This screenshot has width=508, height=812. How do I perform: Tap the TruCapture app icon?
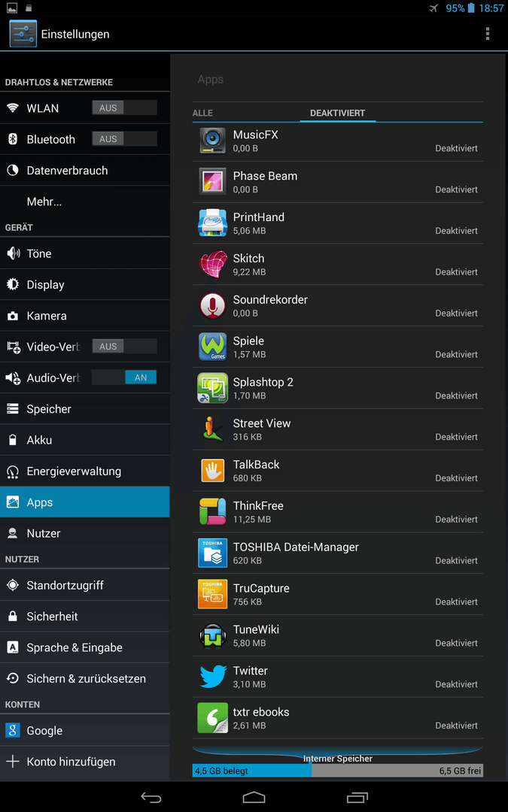coord(212,594)
